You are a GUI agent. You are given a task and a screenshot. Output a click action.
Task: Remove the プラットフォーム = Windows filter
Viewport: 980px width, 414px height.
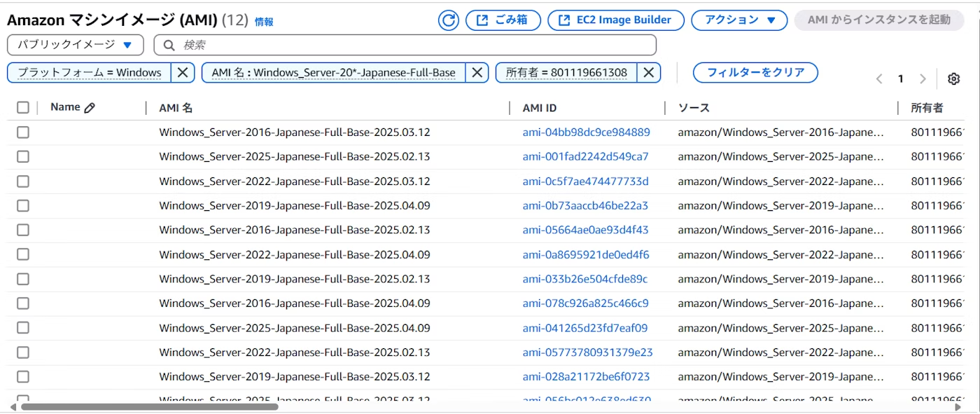click(x=183, y=72)
